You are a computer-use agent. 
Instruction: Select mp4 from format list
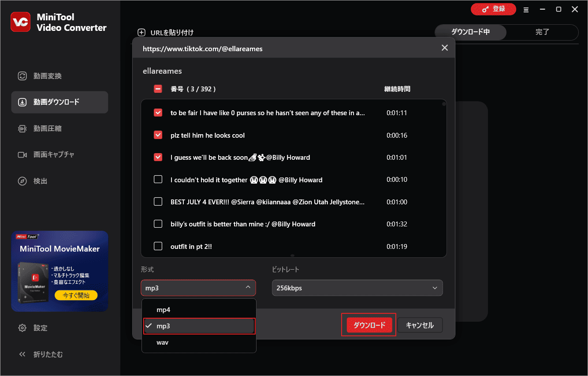coord(199,310)
